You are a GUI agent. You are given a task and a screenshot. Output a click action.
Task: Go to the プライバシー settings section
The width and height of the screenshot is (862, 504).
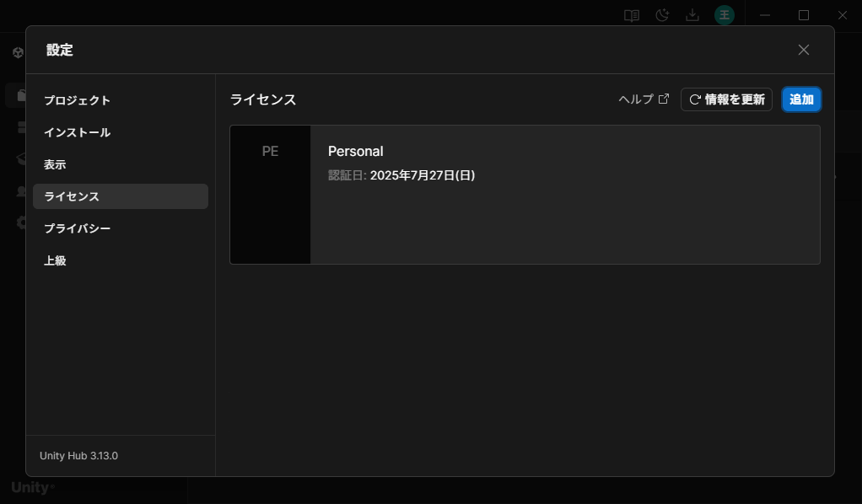click(121, 228)
